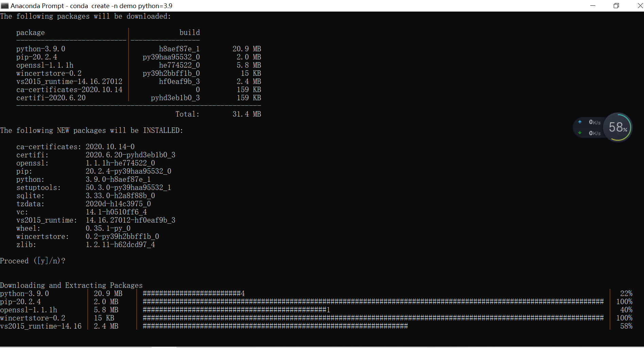Click the openssl-1.1.1h download progress bar
Image resolution: width=644 pixels, height=348 pixels.
click(x=236, y=310)
